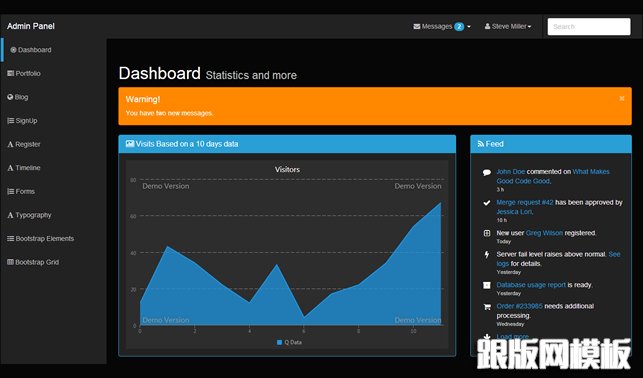This screenshot has width=643, height=378.
Task: Open the Portfolio sidebar item
Action: point(53,73)
